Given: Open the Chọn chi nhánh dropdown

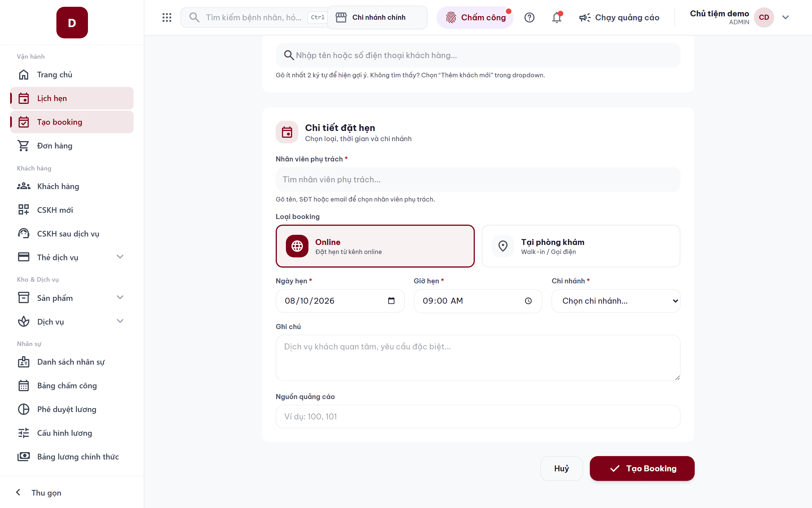Looking at the screenshot, I should pos(616,301).
